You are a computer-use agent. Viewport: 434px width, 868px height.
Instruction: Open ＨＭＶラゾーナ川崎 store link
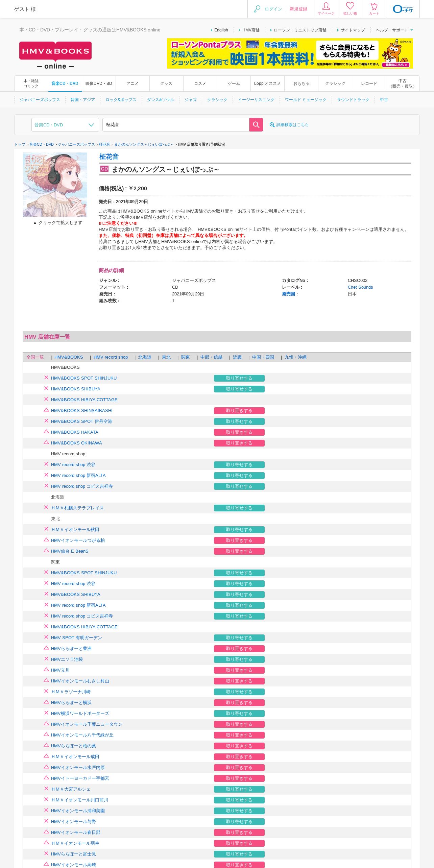[71, 692]
